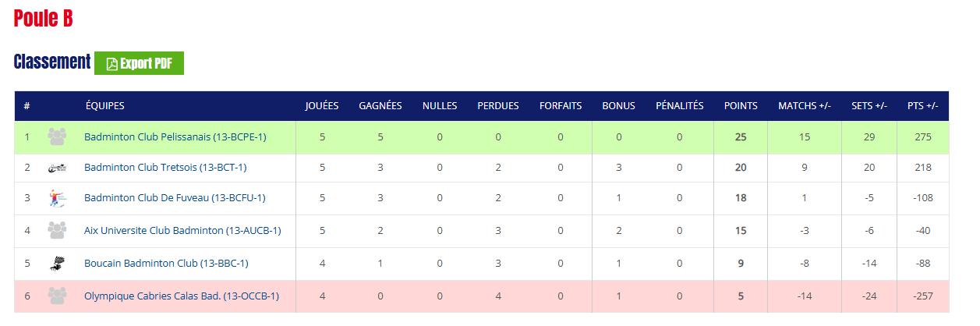
Task: Open Boucain Badminton Club (13-BBC-1) link
Action: click(166, 264)
